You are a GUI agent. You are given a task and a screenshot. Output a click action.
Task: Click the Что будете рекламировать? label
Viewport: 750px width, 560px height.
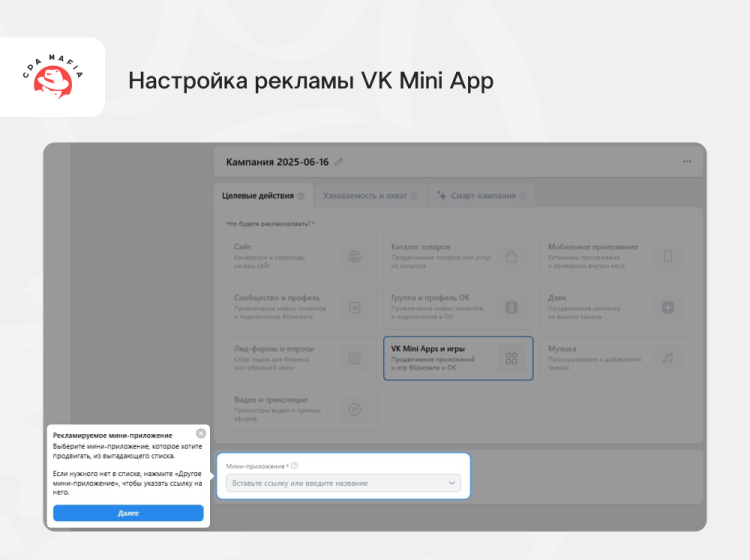pyautogui.click(x=268, y=223)
